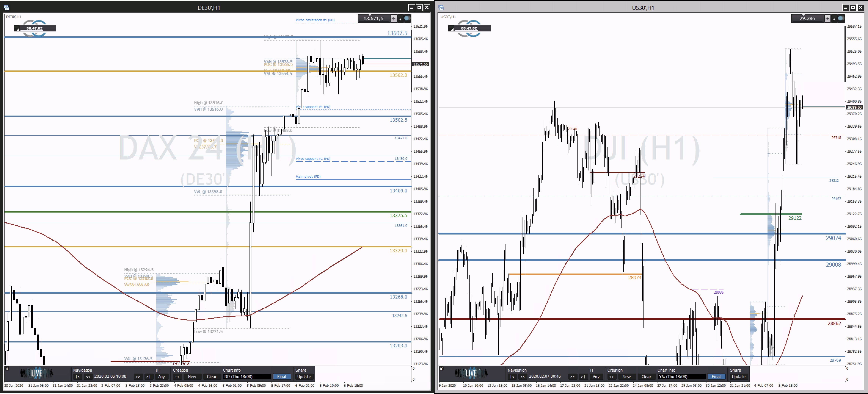The height and width of the screenshot is (394, 868).
Task: Click Clear in DE30 Creation section
Action: pyautogui.click(x=212, y=377)
